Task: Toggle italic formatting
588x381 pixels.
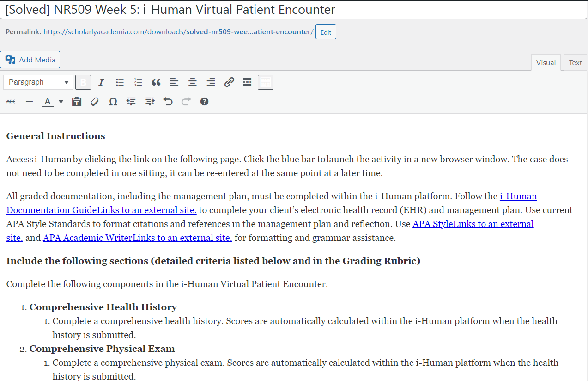Action: tap(101, 82)
